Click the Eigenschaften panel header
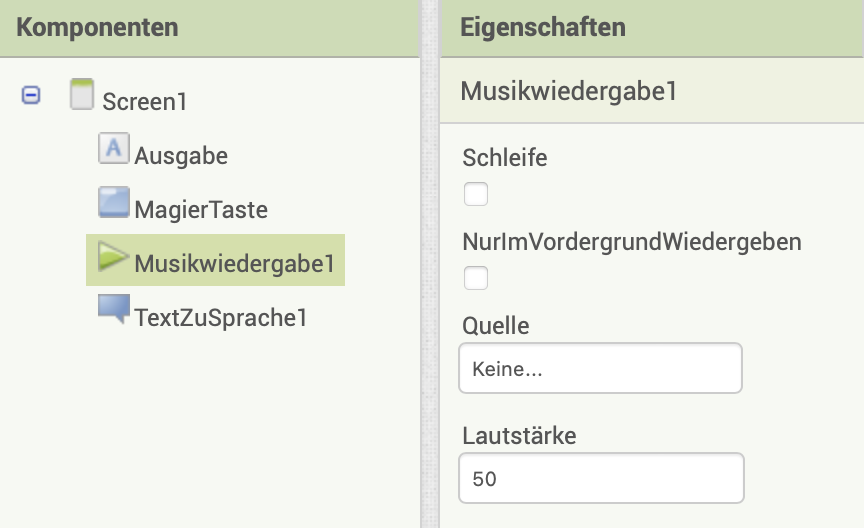 [543, 27]
